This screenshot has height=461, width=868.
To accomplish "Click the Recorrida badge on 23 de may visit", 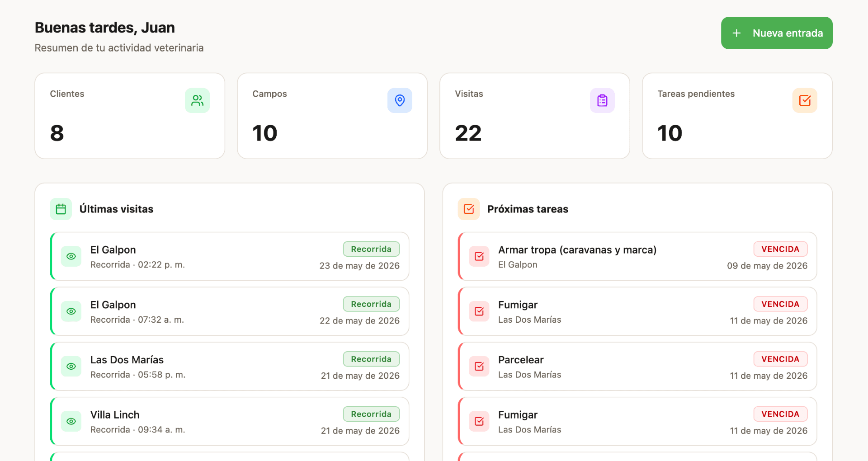I will pyautogui.click(x=371, y=249).
